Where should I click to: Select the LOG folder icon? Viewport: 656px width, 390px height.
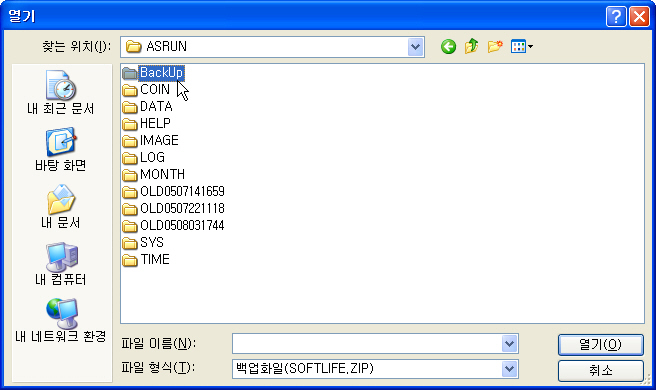[x=130, y=158]
